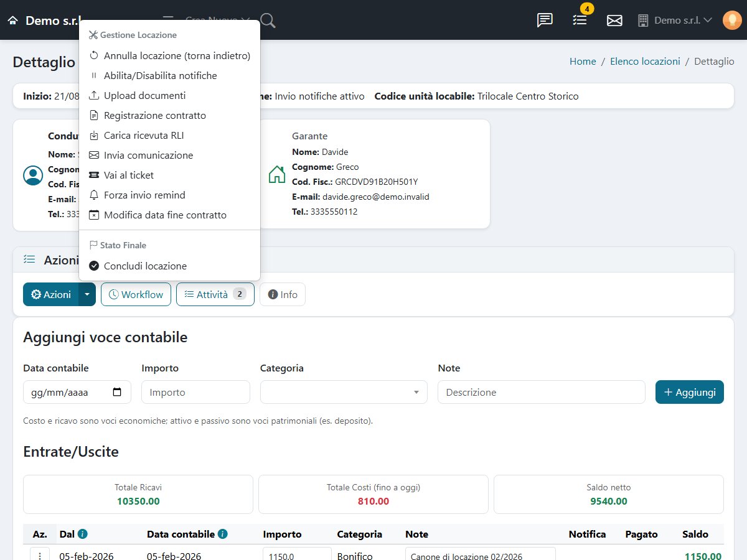This screenshot has width=747, height=560.
Task: Click the Totale Costi 810.00 value
Action: click(x=374, y=501)
